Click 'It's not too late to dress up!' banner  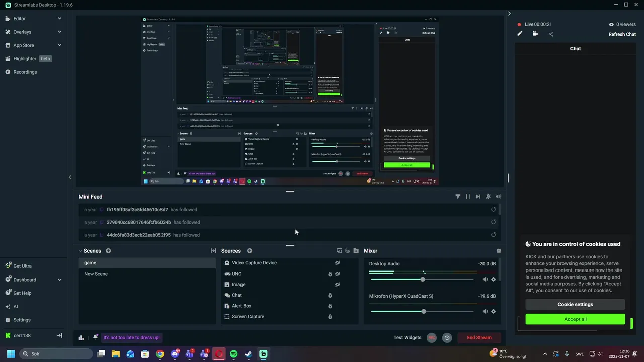[132, 338]
